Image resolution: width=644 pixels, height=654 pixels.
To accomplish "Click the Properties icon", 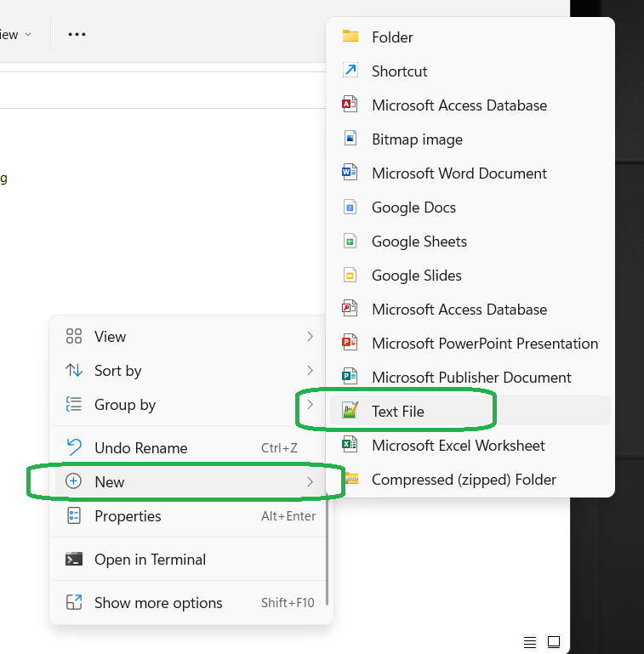I will 74,516.
